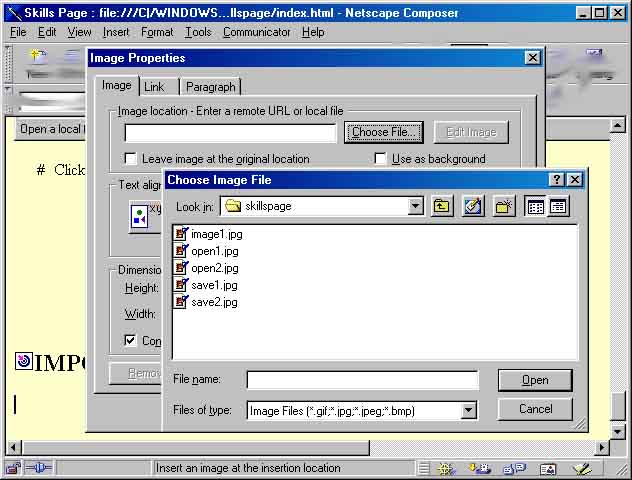
Task: Switch to the Link tab
Action: 154,87
